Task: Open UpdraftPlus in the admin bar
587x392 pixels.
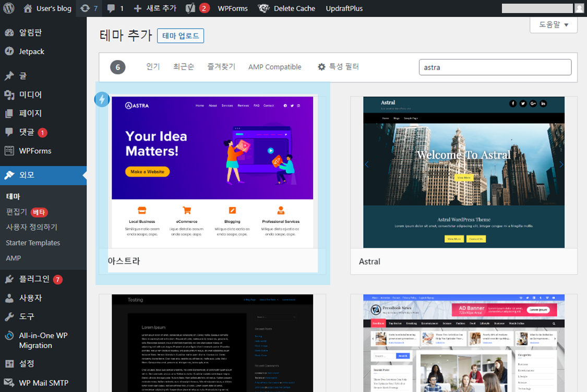Action: [344, 8]
